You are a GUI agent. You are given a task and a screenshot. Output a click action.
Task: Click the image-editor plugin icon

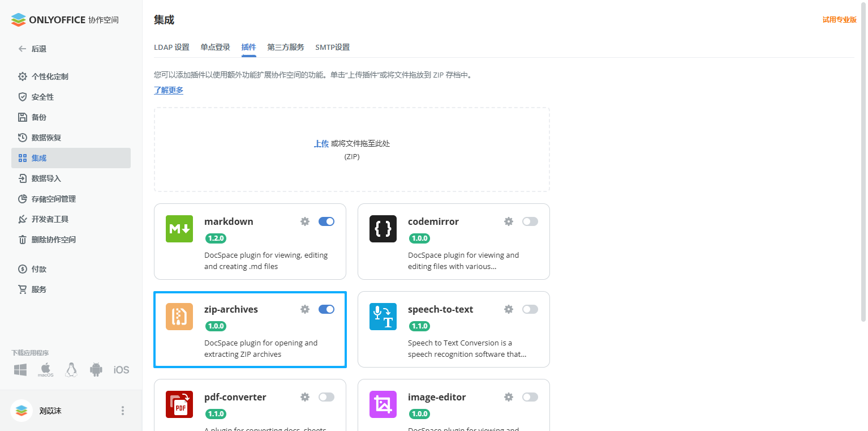383,404
